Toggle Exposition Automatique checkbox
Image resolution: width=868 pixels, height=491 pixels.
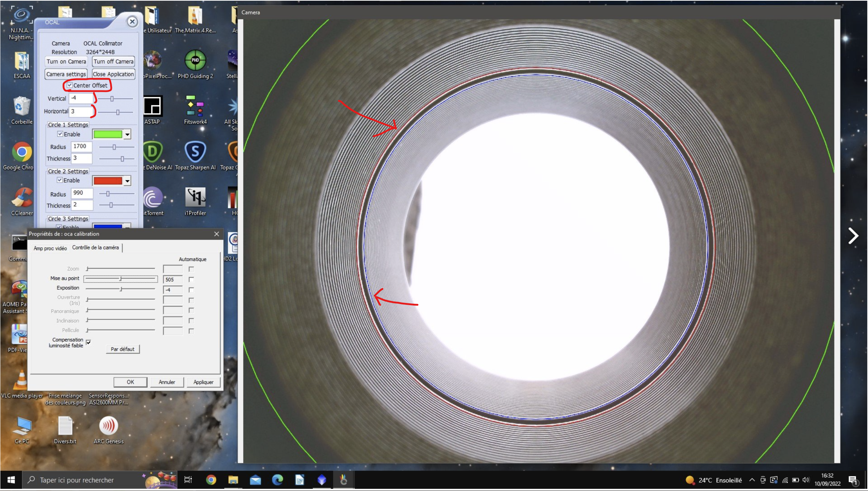191,290
